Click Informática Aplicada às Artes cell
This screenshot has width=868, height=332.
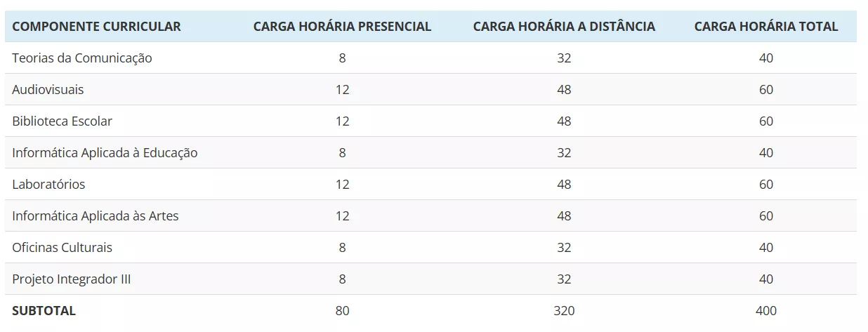pyautogui.click(x=96, y=216)
